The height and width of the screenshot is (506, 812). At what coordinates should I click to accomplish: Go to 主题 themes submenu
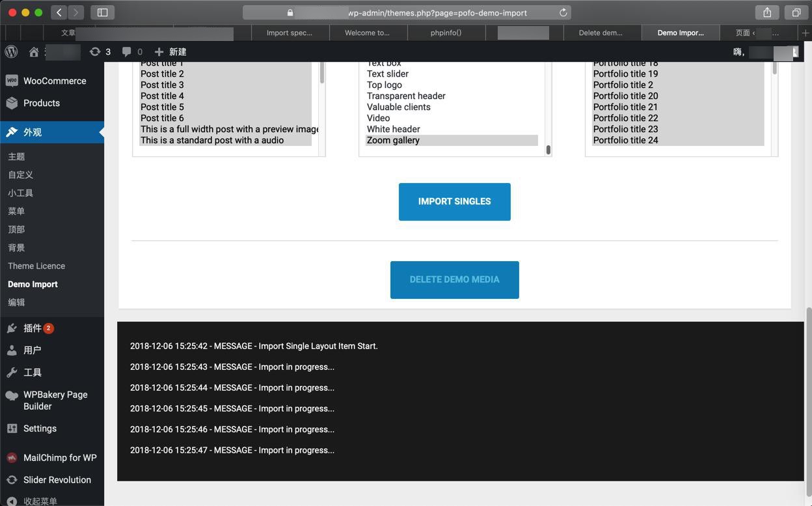[16, 156]
